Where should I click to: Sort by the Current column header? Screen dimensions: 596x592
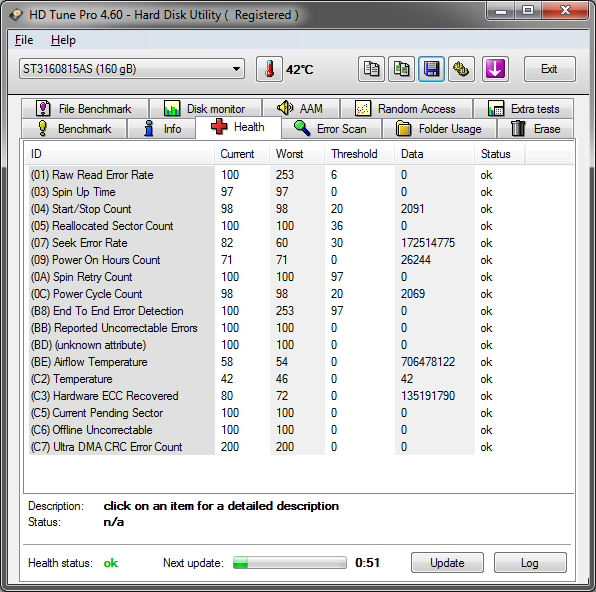pos(242,154)
